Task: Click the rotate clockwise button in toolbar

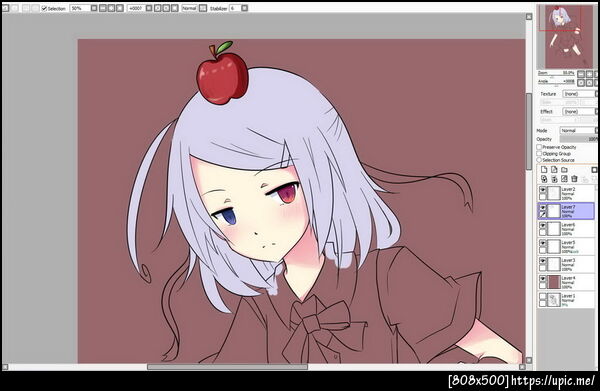Action: pos(166,8)
